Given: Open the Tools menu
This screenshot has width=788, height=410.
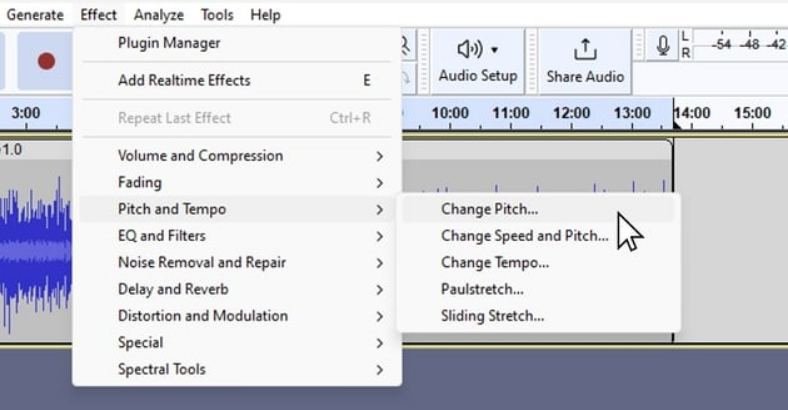Looking at the screenshot, I should coord(217,15).
